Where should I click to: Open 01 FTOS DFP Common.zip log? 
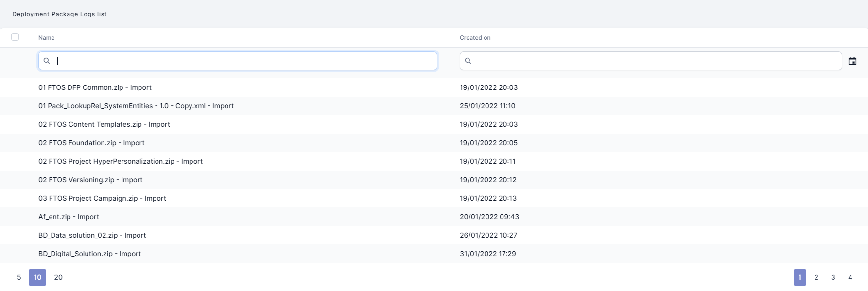(95, 87)
